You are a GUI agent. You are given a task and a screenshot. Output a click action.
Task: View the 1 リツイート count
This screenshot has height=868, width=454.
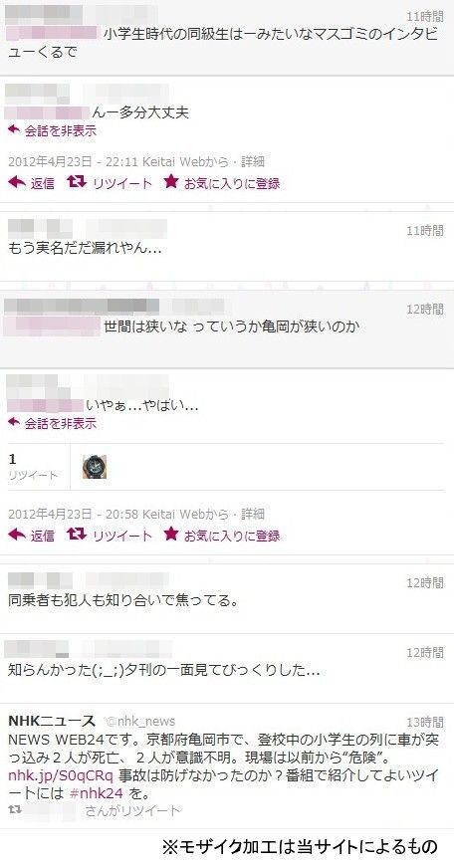(x=33, y=467)
